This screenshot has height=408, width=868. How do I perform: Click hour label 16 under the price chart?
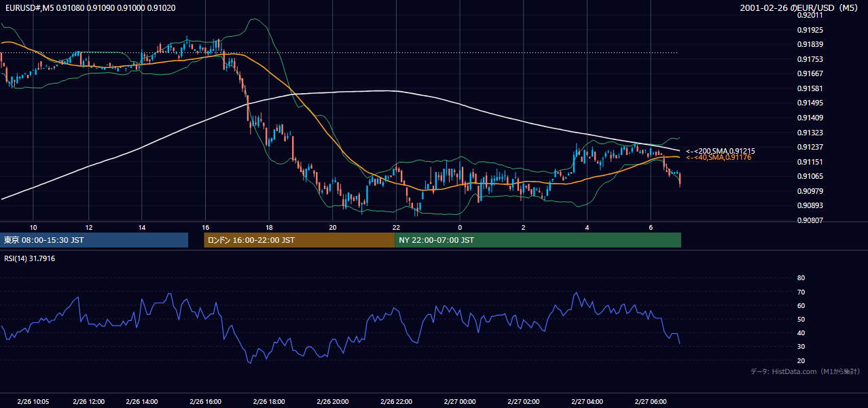click(205, 227)
